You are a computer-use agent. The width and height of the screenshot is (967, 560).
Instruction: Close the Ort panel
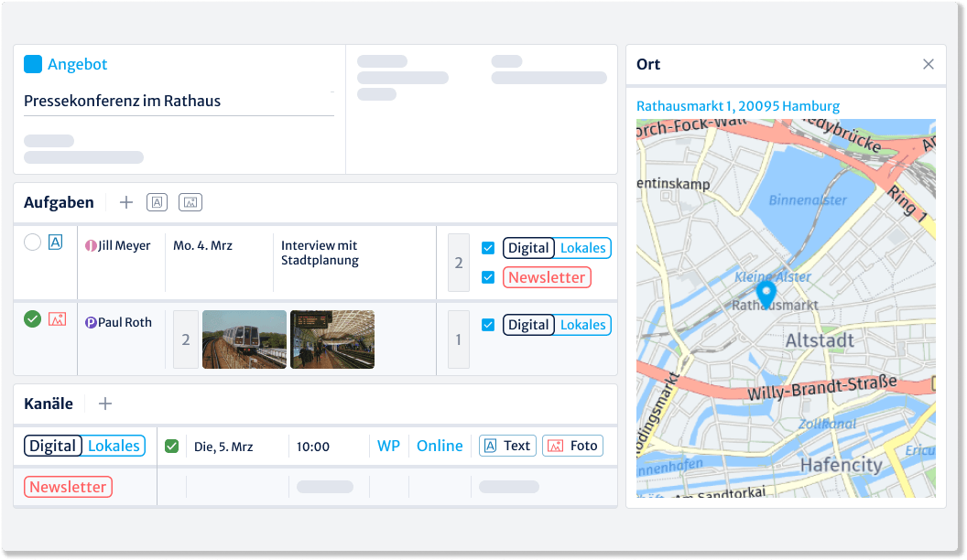(x=928, y=64)
